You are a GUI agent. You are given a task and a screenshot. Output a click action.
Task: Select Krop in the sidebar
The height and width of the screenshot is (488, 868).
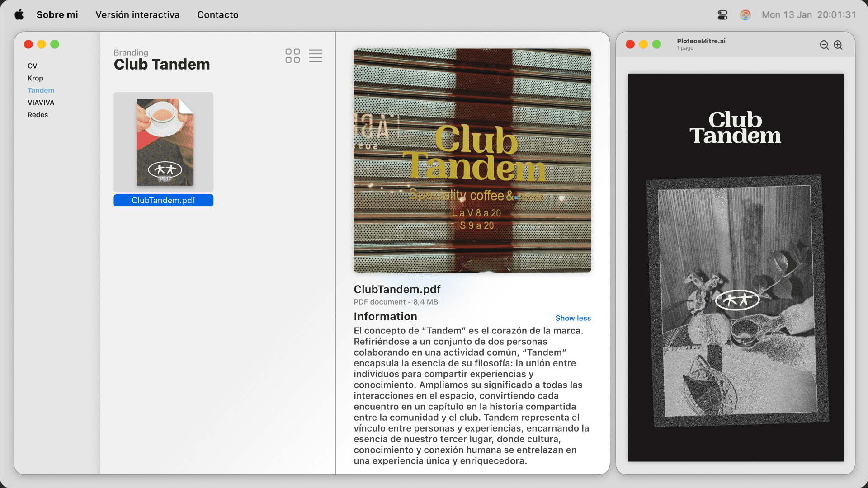point(35,78)
